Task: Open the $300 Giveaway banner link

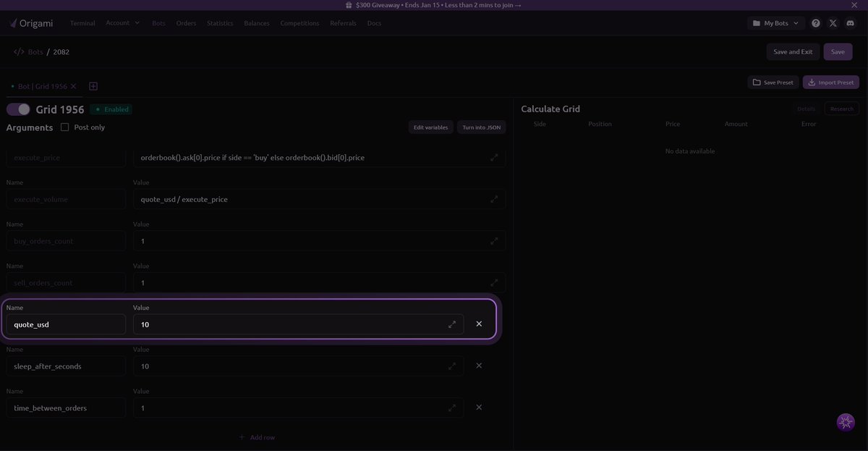Action: pos(433,5)
